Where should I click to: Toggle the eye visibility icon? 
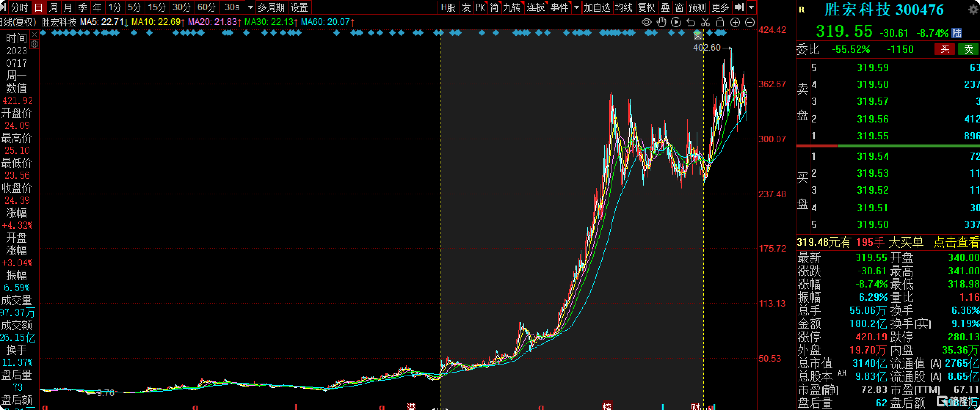point(646,22)
